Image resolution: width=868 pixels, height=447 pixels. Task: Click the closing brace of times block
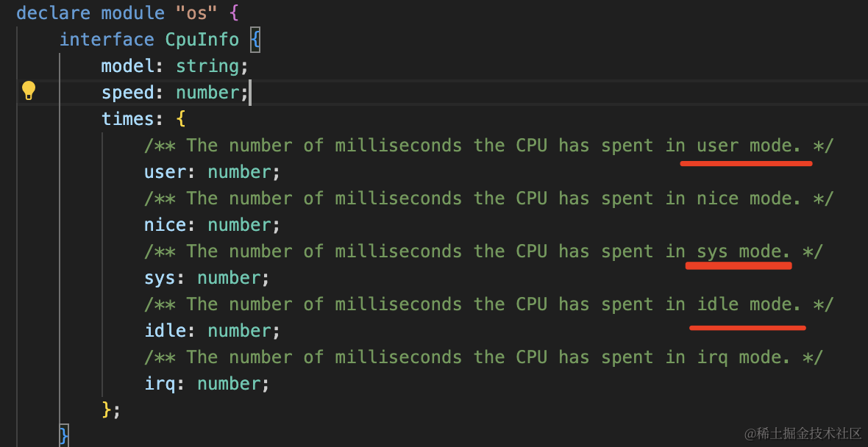pos(107,410)
